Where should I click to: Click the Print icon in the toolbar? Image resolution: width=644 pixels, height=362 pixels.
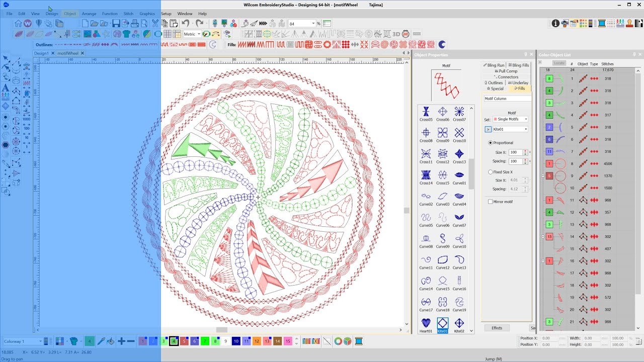coord(134,24)
